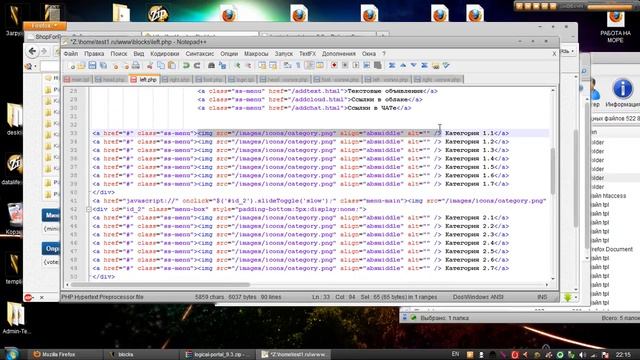Open the Replace toolbar icon

pyautogui.click(x=222, y=66)
